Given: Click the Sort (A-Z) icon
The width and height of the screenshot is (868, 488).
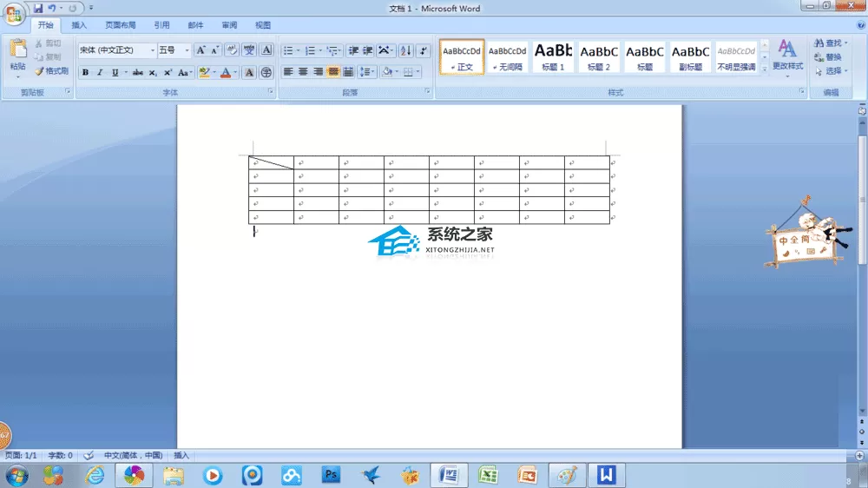Looking at the screenshot, I should pos(405,50).
